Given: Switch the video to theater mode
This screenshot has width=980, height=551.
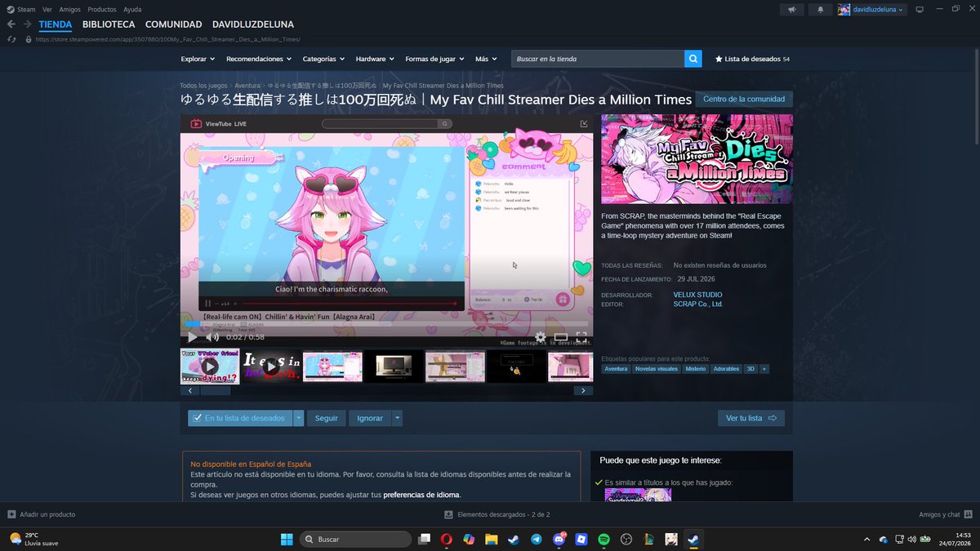Looking at the screenshot, I should (x=561, y=336).
